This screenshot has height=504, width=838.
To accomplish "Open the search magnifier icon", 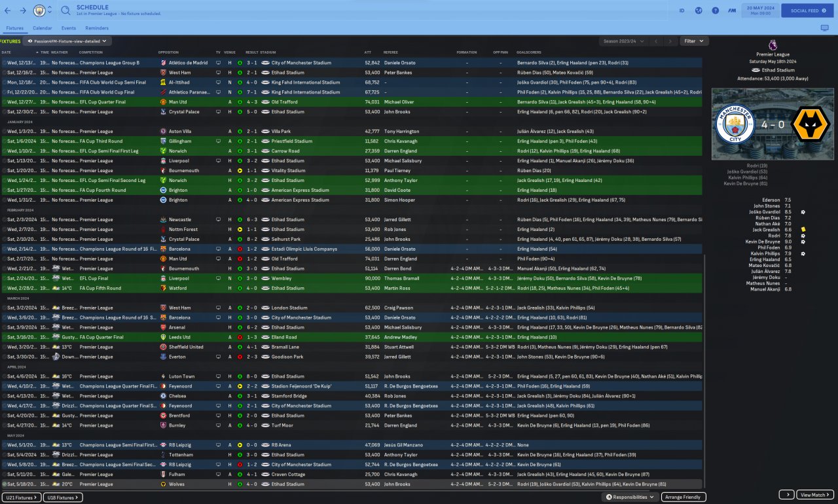I will (x=66, y=10).
